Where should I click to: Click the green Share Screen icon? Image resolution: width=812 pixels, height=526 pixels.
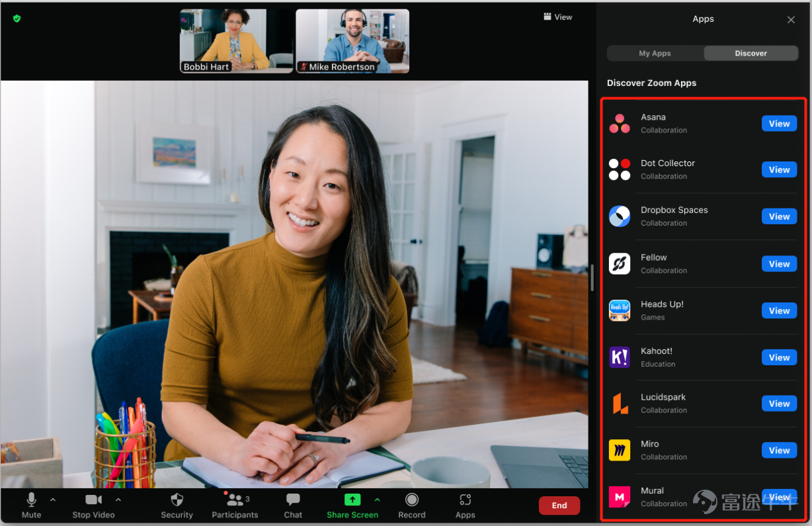coord(352,500)
